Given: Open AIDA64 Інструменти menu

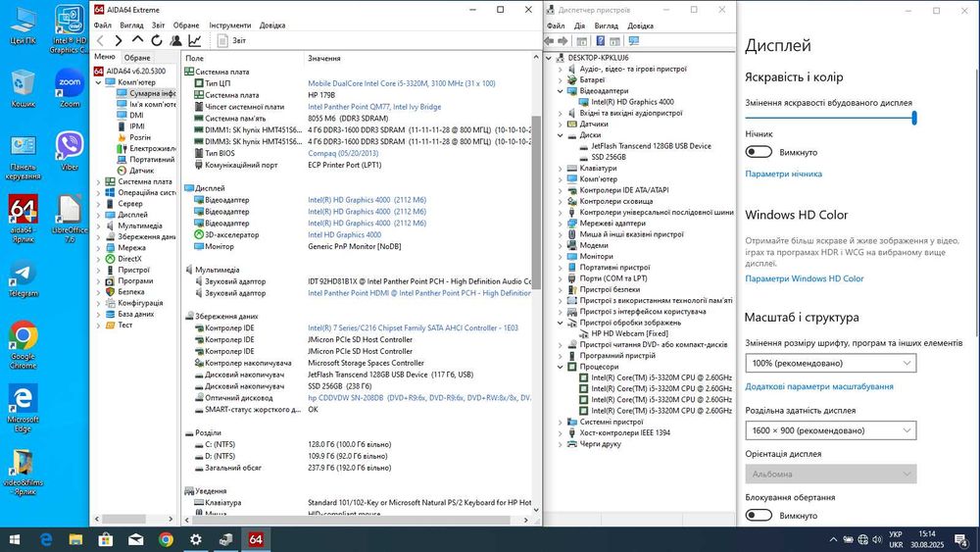Looking at the screenshot, I should pyautogui.click(x=229, y=25).
